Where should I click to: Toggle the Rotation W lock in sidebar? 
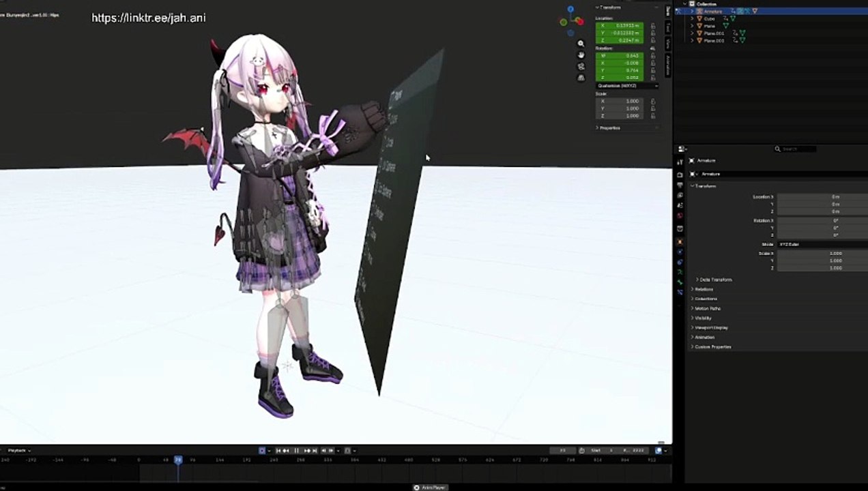653,56
